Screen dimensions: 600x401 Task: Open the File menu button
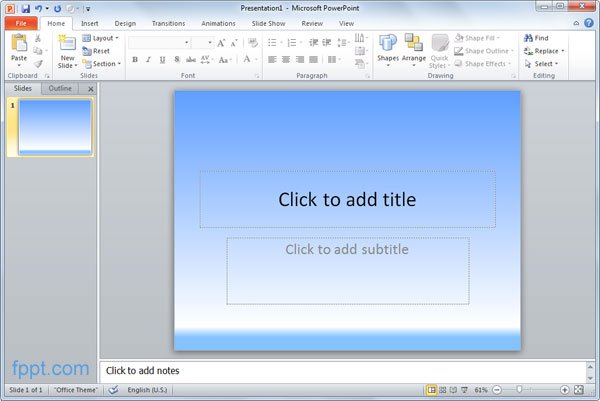point(20,22)
